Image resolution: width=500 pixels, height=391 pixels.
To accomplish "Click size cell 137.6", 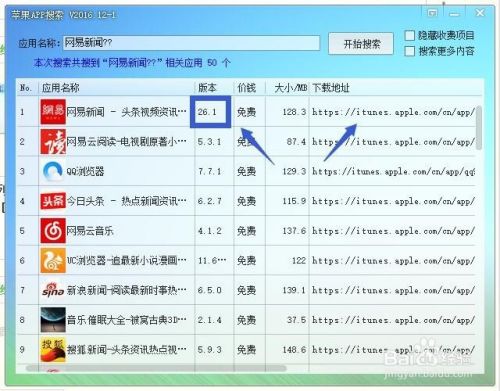I will (x=294, y=231).
